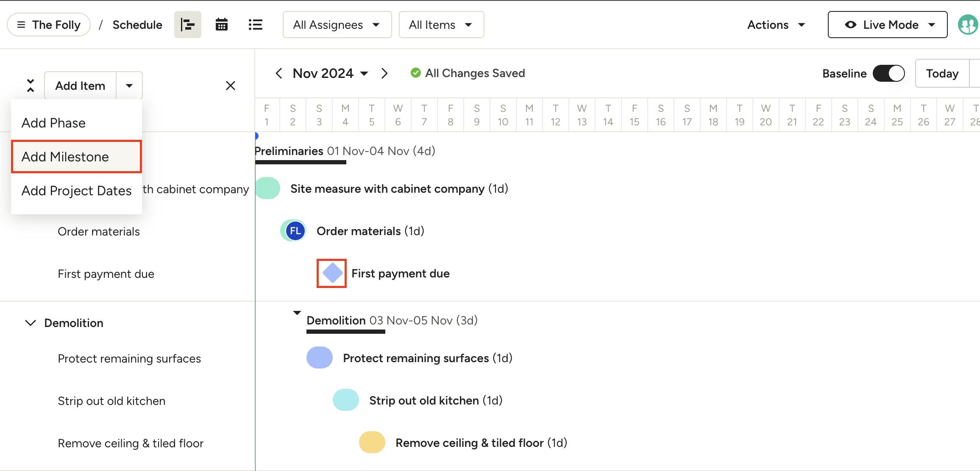Open the calendar view icon

(221, 25)
